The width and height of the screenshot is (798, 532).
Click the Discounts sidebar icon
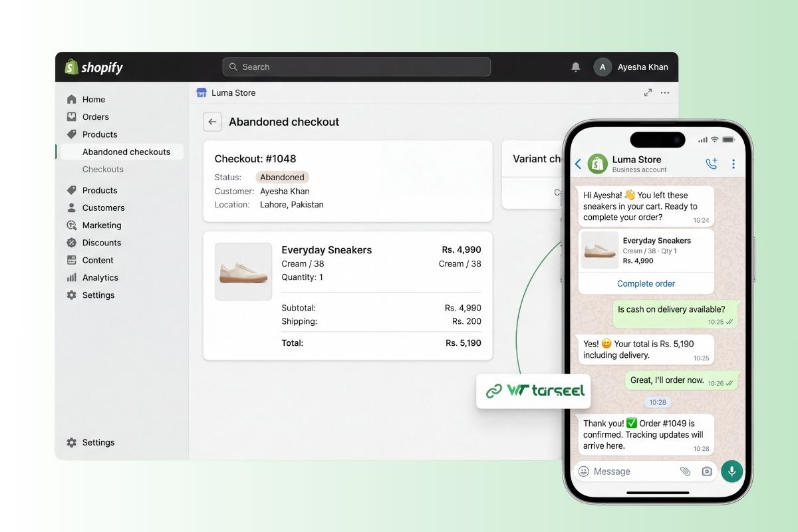click(72, 243)
